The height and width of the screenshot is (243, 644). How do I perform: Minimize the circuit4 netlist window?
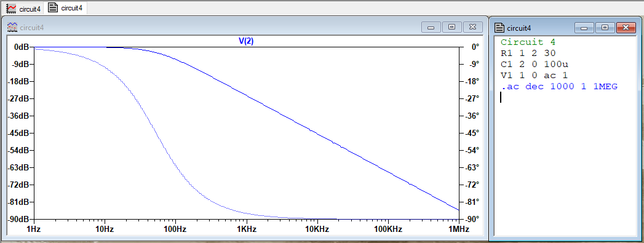pyautogui.click(x=584, y=28)
